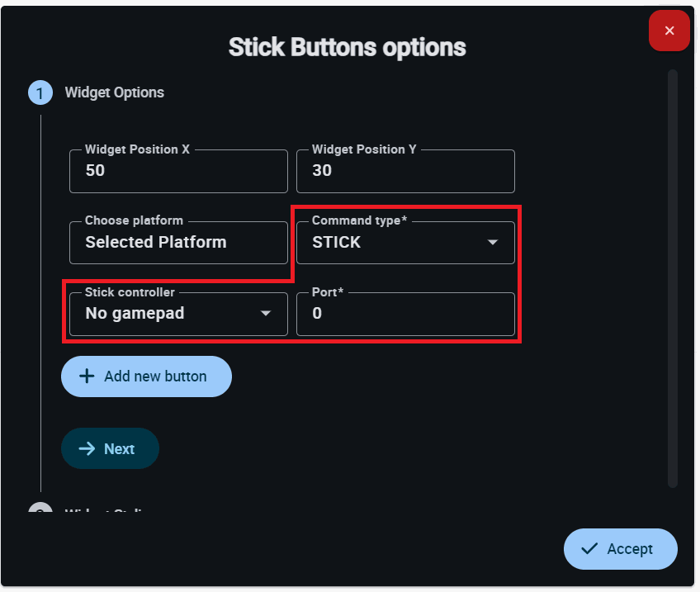The image size is (700, 592).
Task: Focus the Widget Position Y field
Action: click(x=405, y=171)
